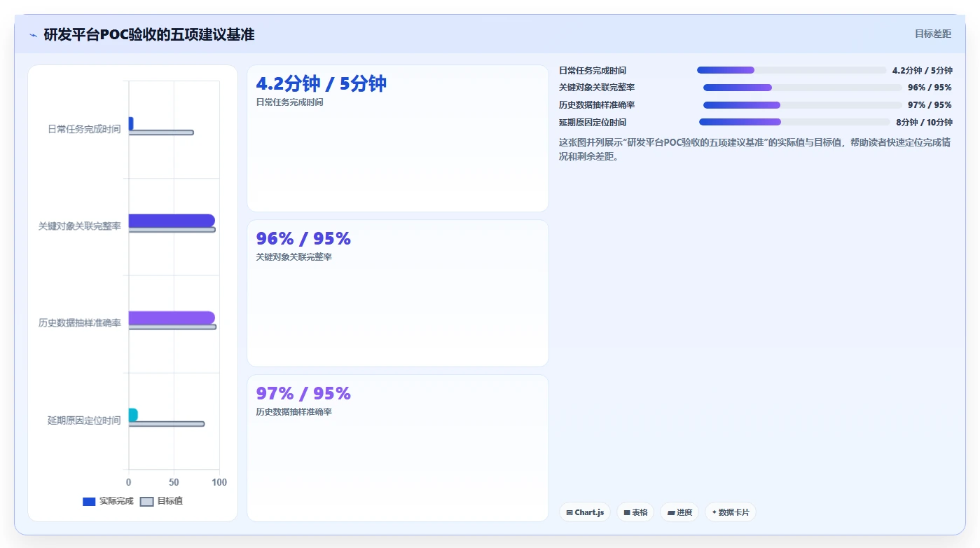Click the 日常任务完成时间 axis label in chart
980x548 pixels.
coord(84,129)
